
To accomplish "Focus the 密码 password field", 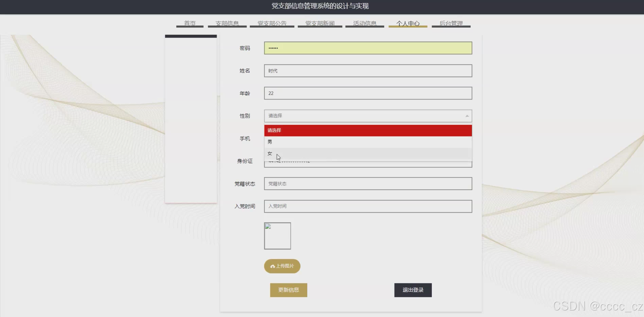I will point(368,48).
